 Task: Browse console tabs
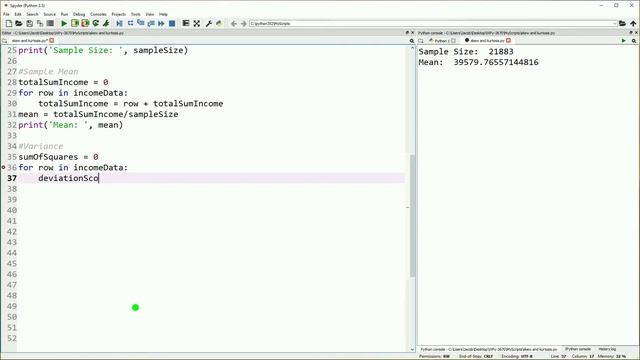click(421, 41)
